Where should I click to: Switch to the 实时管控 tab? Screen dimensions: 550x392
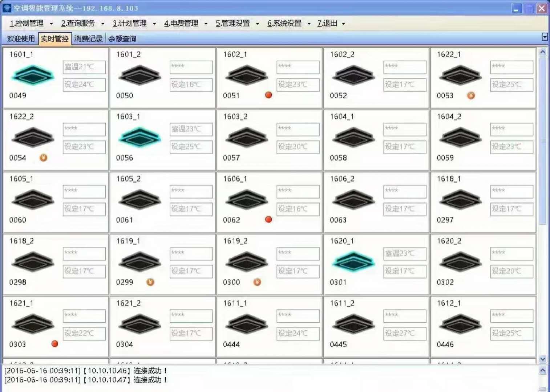(55, 39)
